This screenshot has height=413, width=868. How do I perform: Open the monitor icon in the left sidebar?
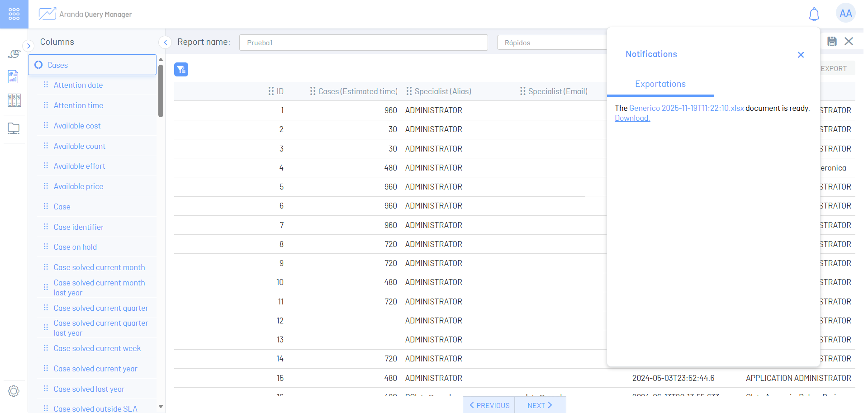click(x=14, y=128)
